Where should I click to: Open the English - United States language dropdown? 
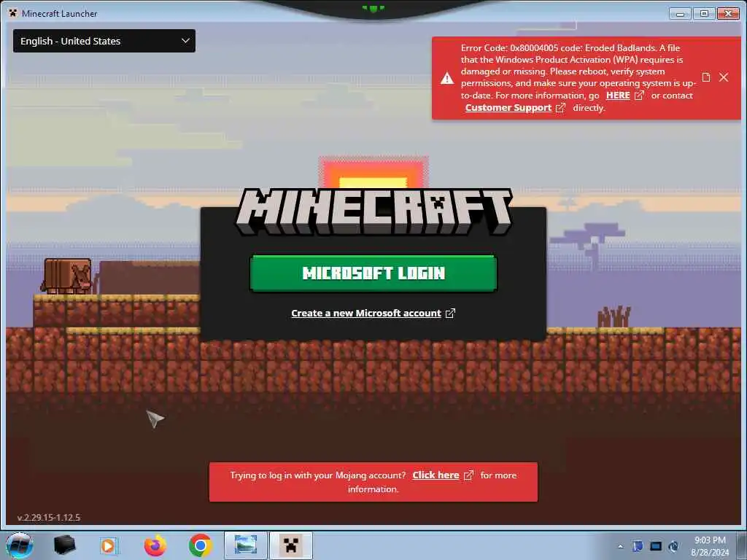click(104, 41)
